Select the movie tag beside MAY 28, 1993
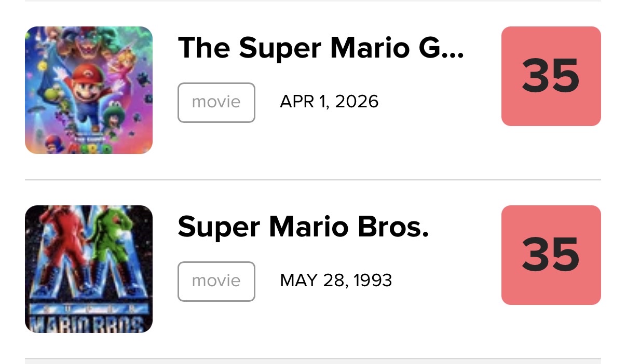The image size is (626, 364). click(216, 281)
